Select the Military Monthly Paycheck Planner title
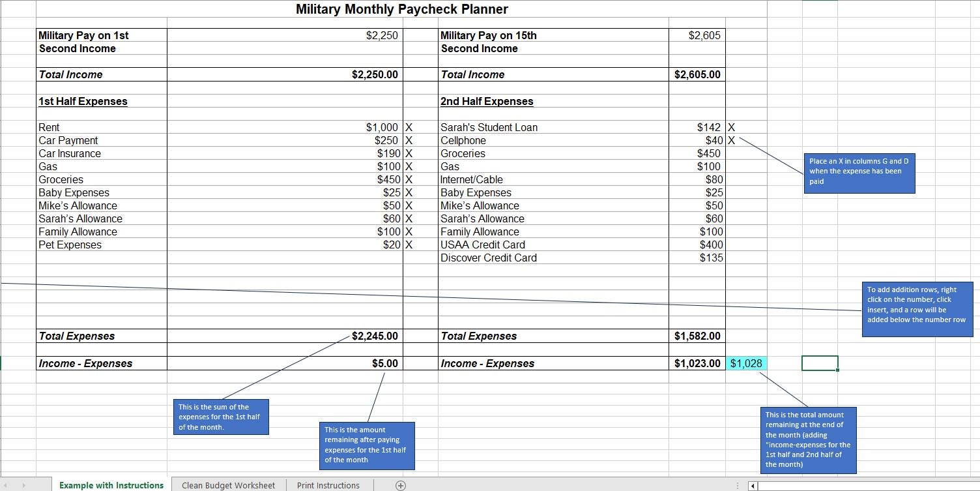Viewport: 980px width, 491px height. tap(402, 9)
